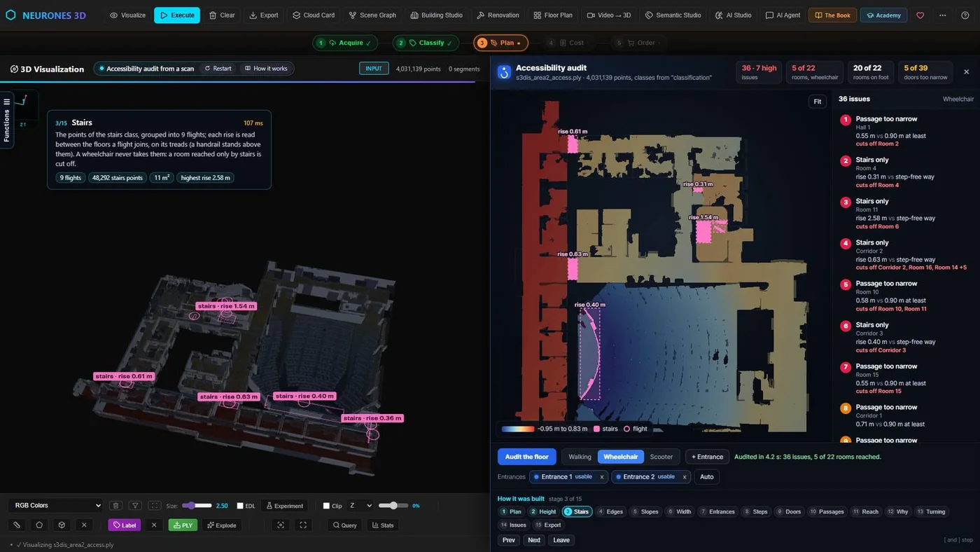Viewport: 980px width, 552px height.
Task: Click the wheelchair accessibility audit icon
Action: 504,72
